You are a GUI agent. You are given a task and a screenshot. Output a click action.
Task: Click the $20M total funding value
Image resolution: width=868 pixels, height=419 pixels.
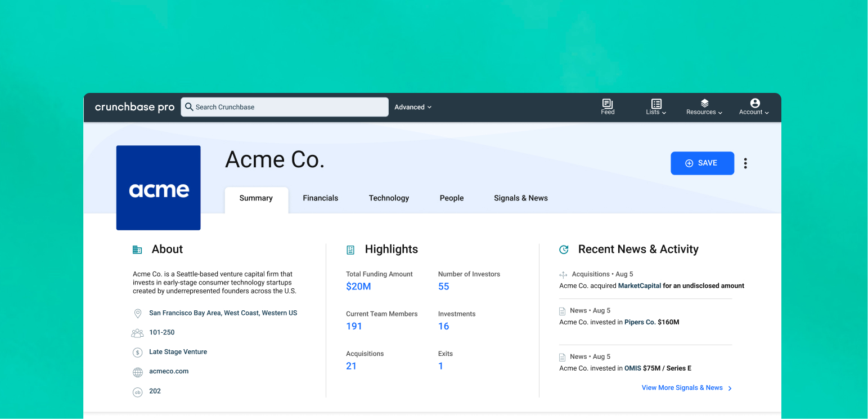point(358,286)
